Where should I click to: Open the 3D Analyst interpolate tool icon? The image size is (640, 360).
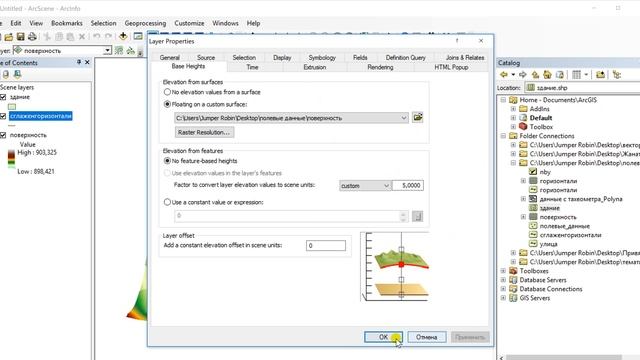(119, 51)
